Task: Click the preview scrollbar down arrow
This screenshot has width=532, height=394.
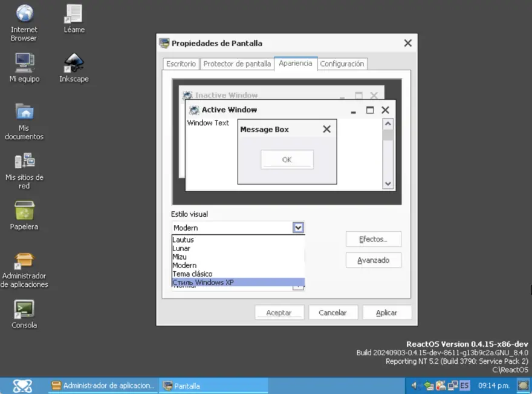Action: tap(388, 184)
